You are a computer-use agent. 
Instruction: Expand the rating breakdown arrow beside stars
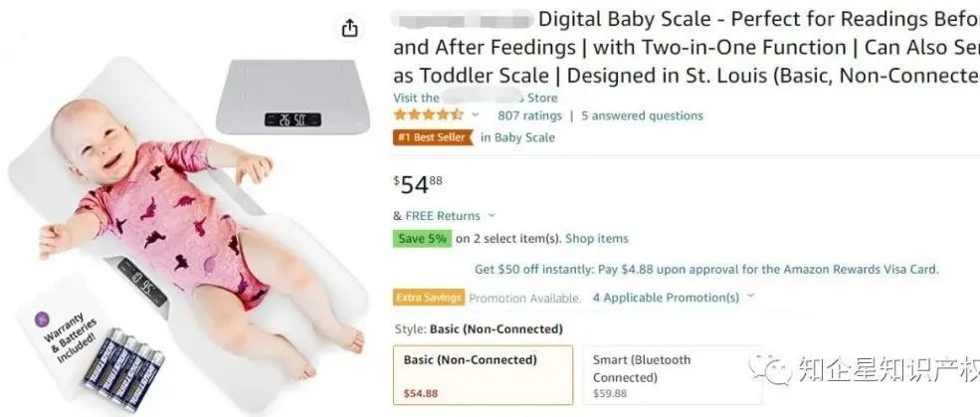click(476, 115)
